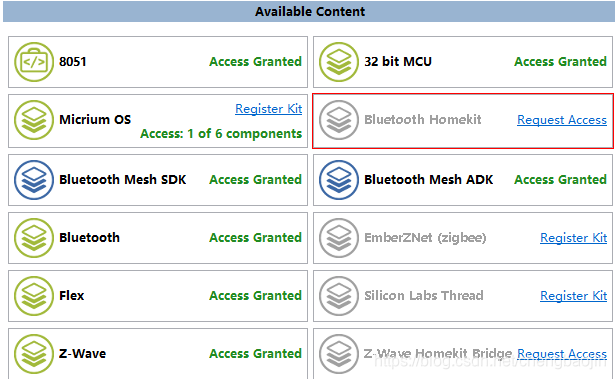The image size is (615, 379).
Task: Click Access 1 of 6 components text
Action: (x=221, y=133)
